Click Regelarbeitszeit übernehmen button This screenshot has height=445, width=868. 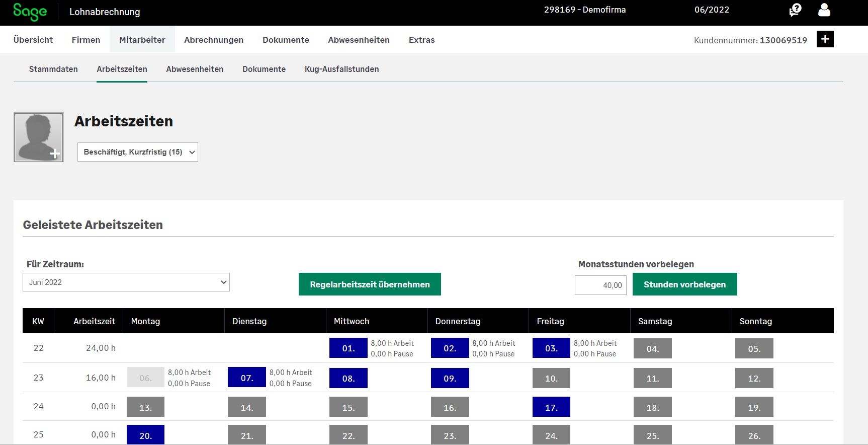370,284
